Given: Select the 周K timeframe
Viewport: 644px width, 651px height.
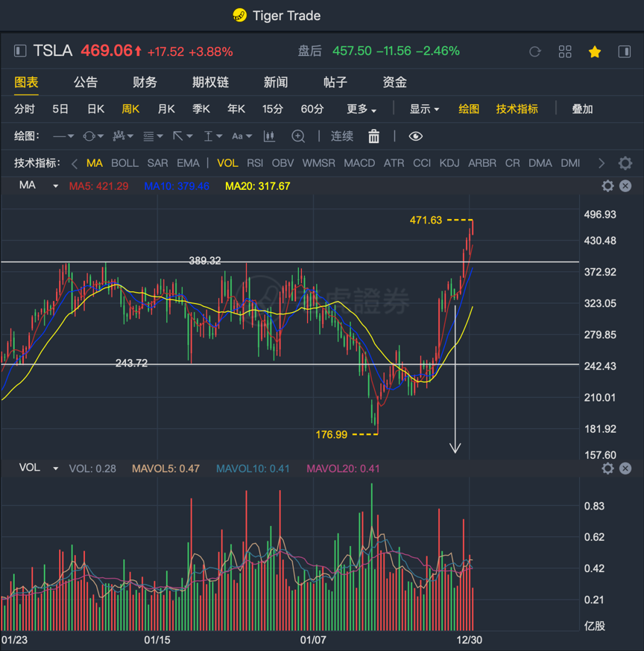Looking at the screenshot, I should [130, 109].
